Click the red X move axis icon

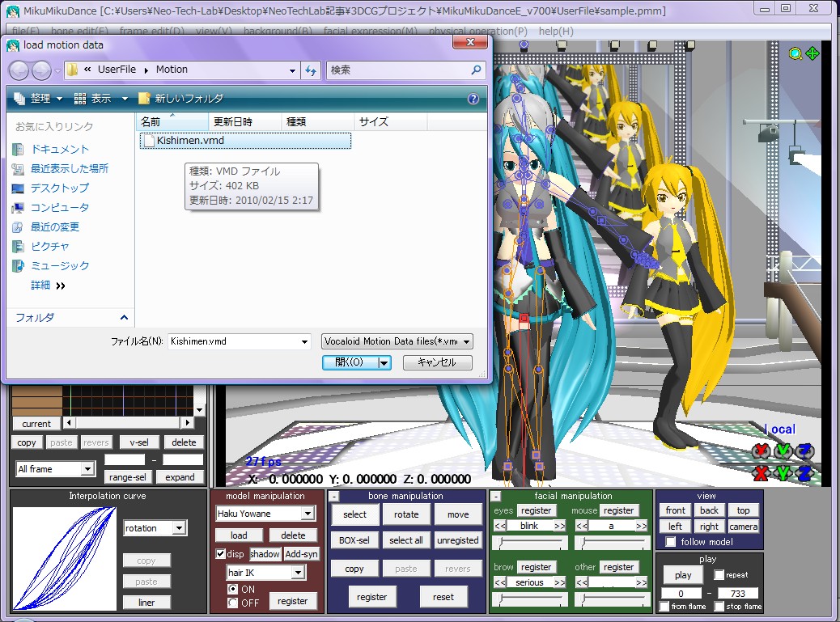click(761, 473)
